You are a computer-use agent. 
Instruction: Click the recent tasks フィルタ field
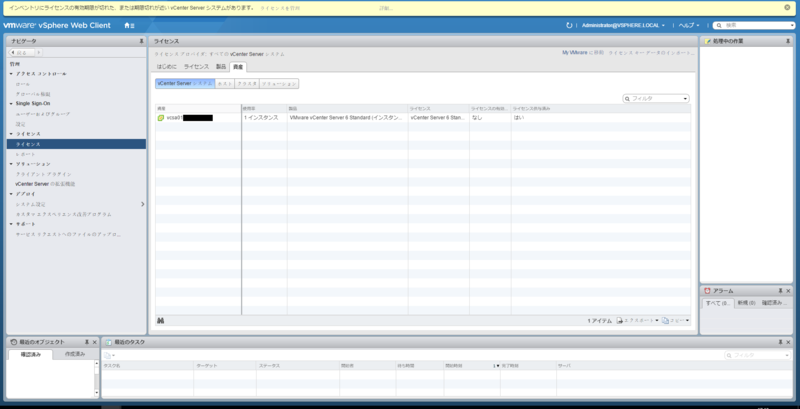pos(758,355)
